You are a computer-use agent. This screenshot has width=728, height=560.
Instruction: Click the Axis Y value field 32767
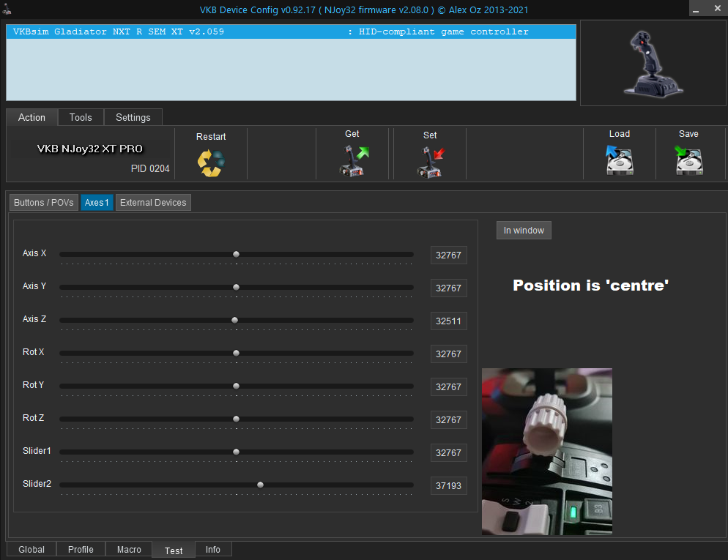coord(448,288)
